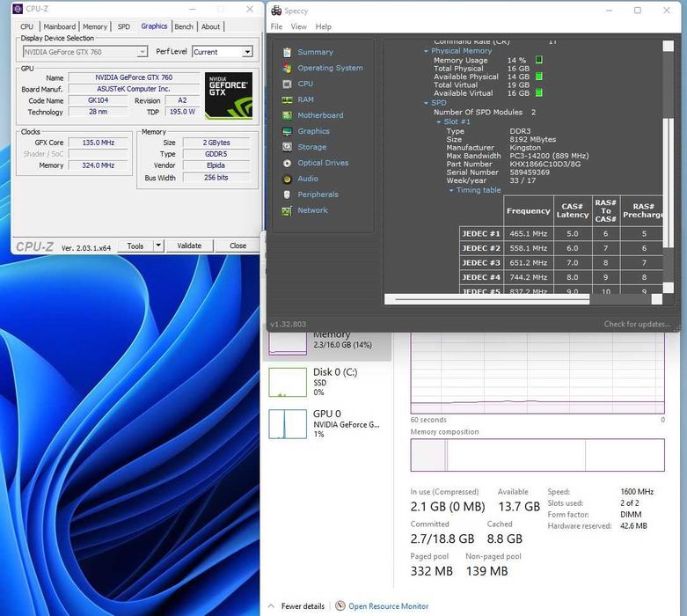
Task: Click the RAM stick icon in Speccy
Action: point(287,100)
